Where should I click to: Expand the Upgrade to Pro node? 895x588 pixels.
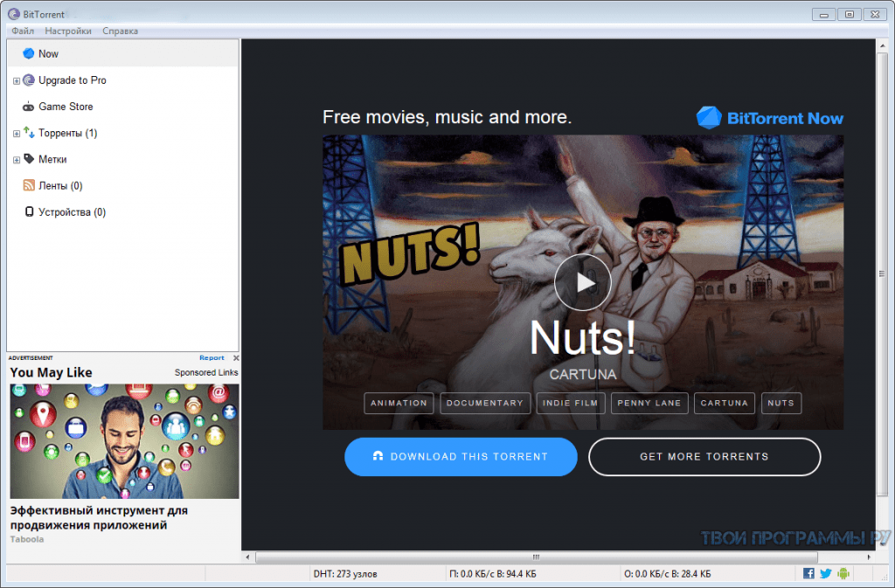tap(17, 81)
